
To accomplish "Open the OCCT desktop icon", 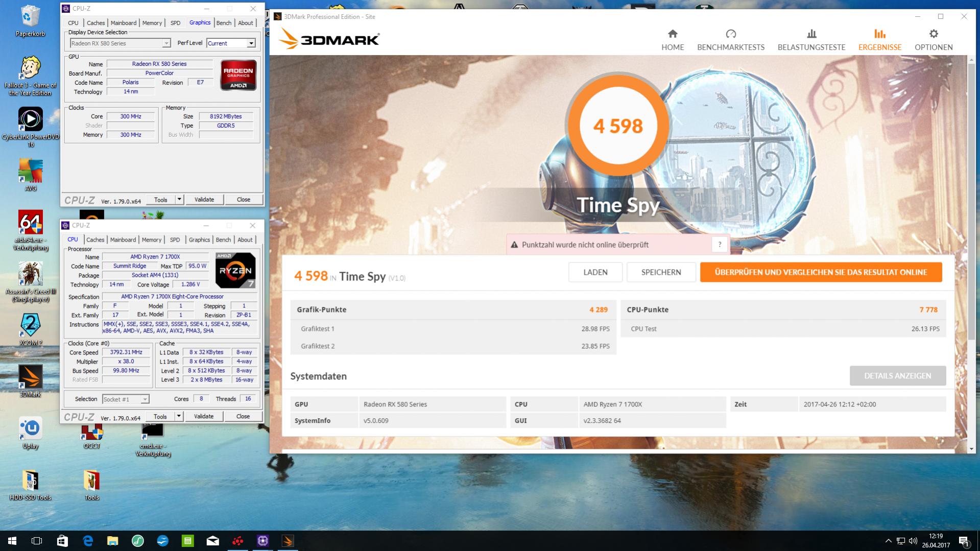I will [92, 437].
